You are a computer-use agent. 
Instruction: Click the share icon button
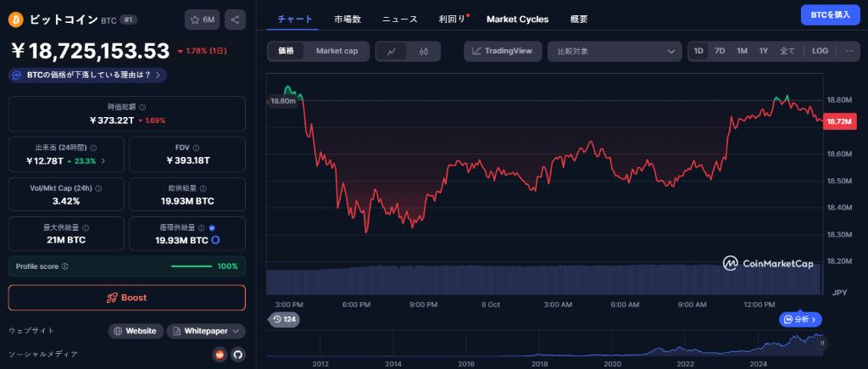click(235, 19)
